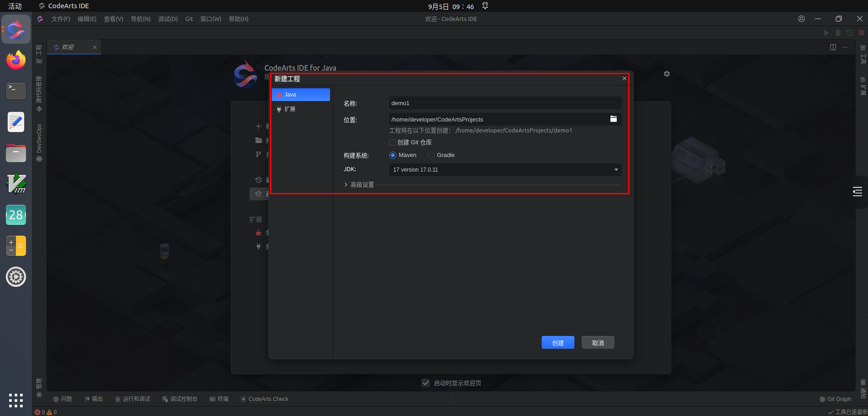Viewport: 868px width, 416px height.
Task: Open the JDK version dropdown
Action: pyautogui.click(x=505, y=170)
